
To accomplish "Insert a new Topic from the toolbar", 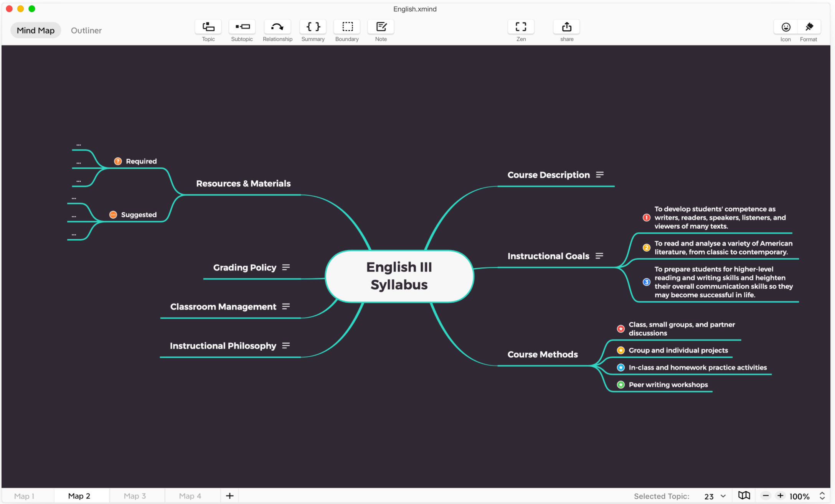I will [x=208, y=27].
